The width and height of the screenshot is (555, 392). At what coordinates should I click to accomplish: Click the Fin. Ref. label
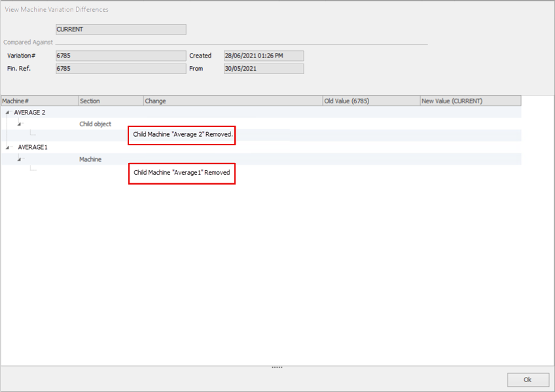pyautogui.click(x=19, y=69)
